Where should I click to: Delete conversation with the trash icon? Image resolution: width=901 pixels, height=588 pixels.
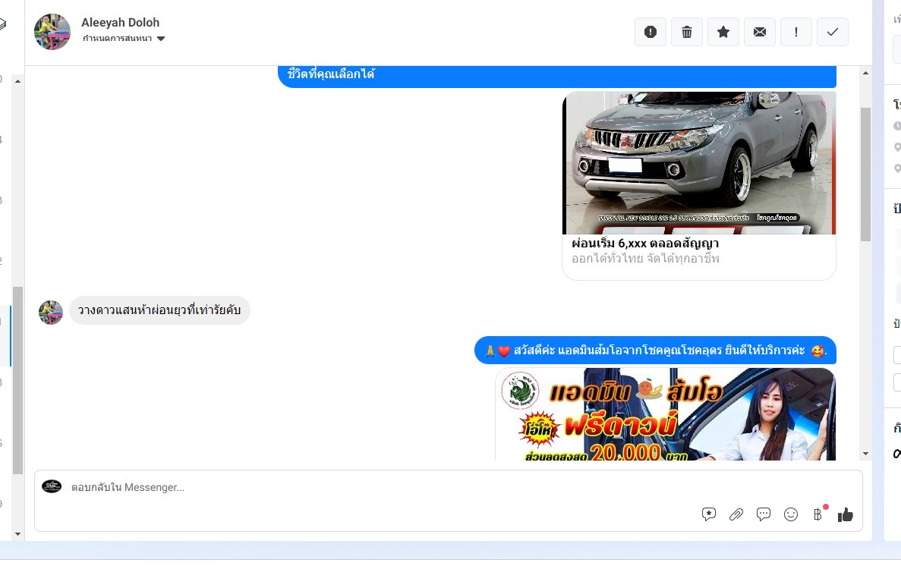click(687, 32)
